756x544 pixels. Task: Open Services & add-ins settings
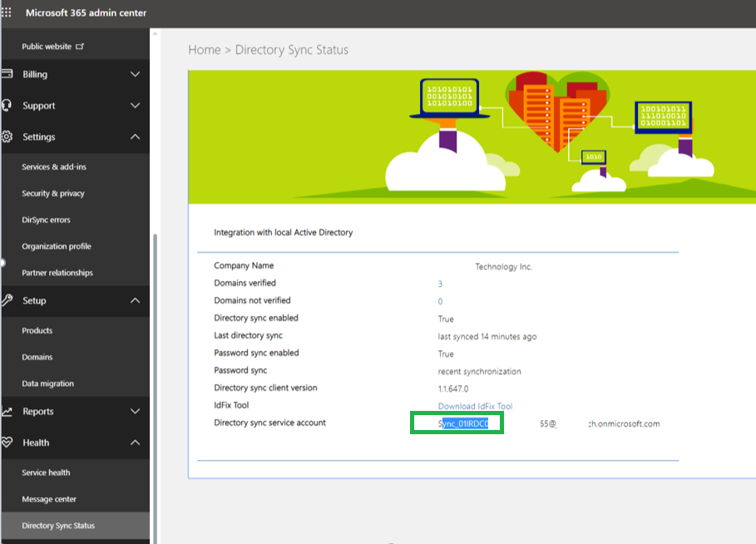(x=54, y=167)
